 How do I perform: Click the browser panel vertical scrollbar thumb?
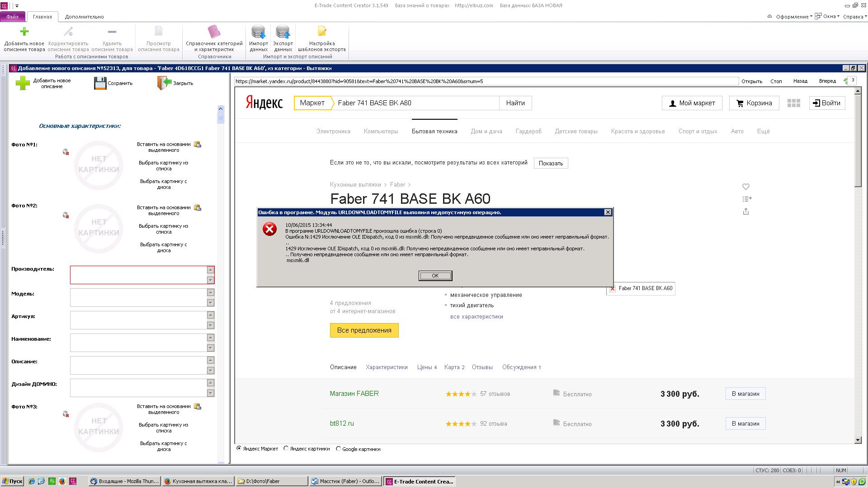pyautogui.click(x=858, y=141)
